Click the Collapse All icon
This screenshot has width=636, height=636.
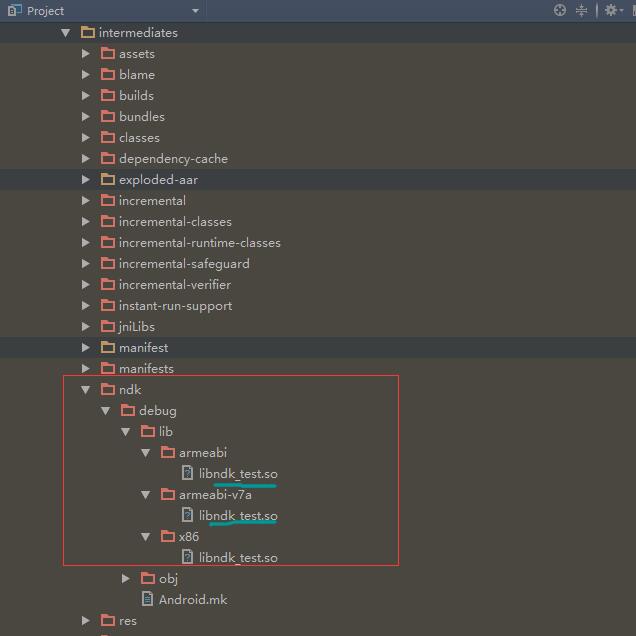pyautogui.click(x=582, y=10)
